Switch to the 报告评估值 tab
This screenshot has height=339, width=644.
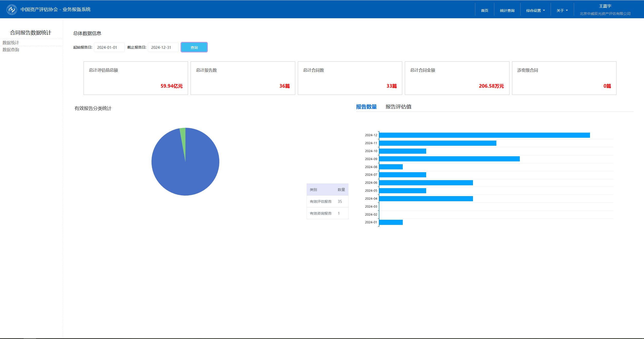pos(398,107)
